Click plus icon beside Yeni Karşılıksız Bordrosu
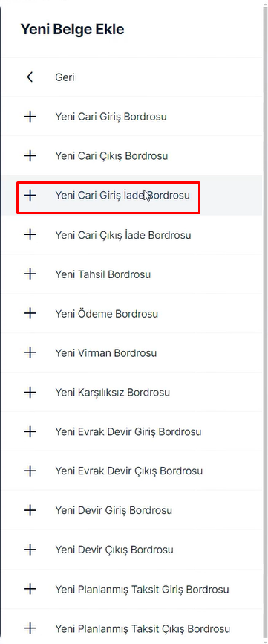 pos(30,392)
